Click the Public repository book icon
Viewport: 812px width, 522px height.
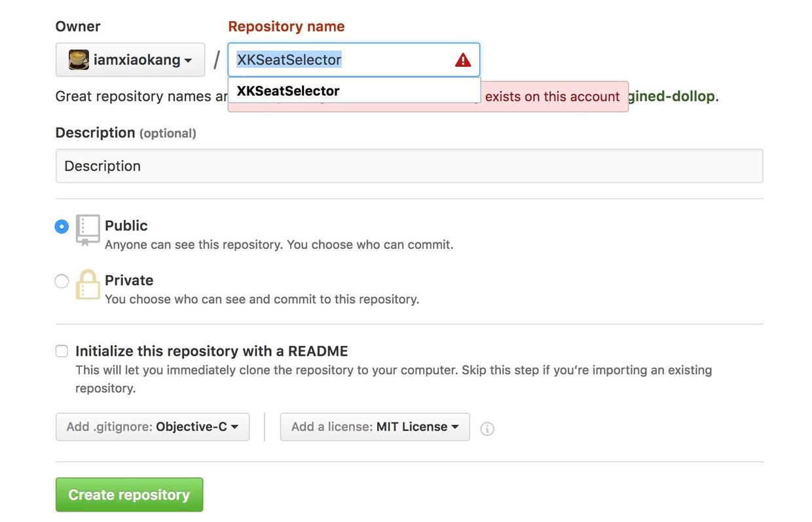click(88, 230)
